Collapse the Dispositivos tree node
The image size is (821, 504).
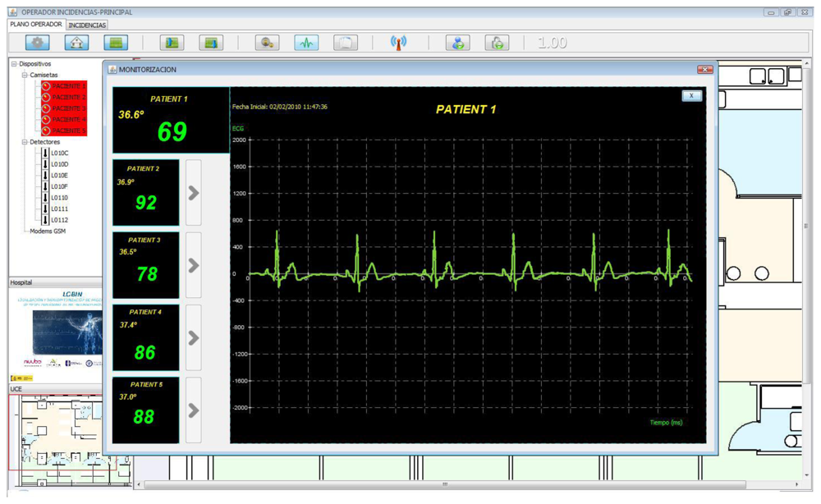(14, 63)
